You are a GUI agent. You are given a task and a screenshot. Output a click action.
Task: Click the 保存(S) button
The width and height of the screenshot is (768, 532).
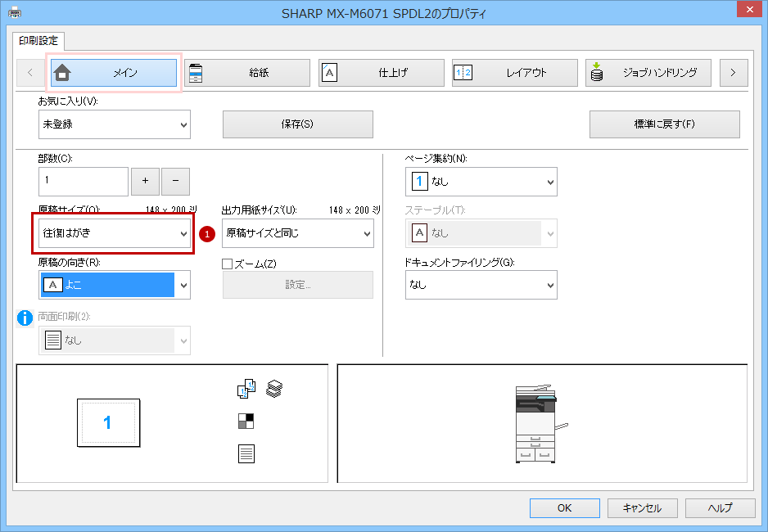coord(298,124)
